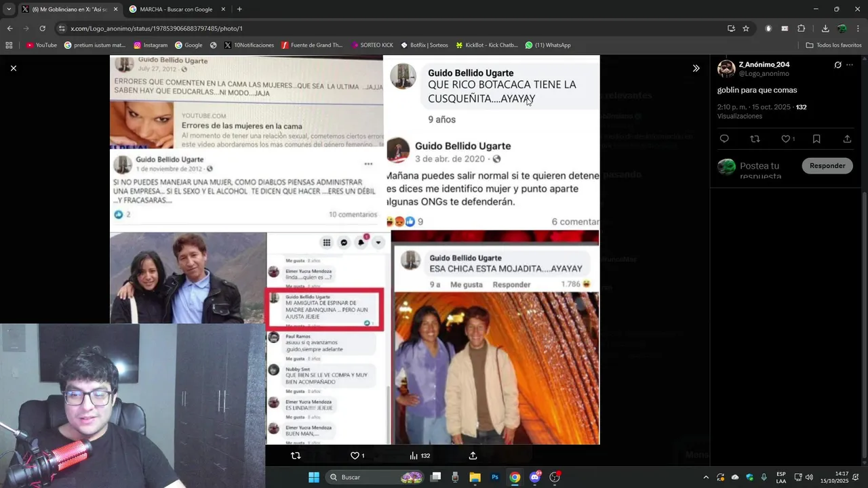Open the 'pretium iustum mat...' bookmark
The image size is (868, 488).
(95, 45)
